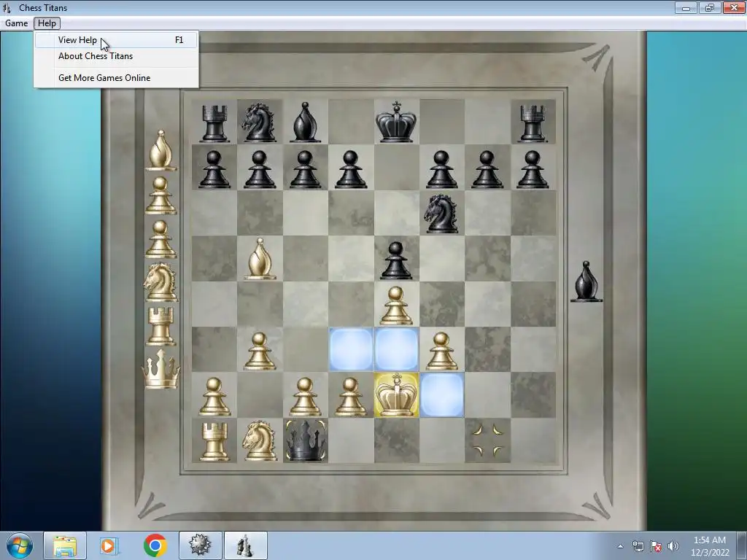Click the black pawn on b7
This screenshot has height=560, width=747.
tap(259, 169)
